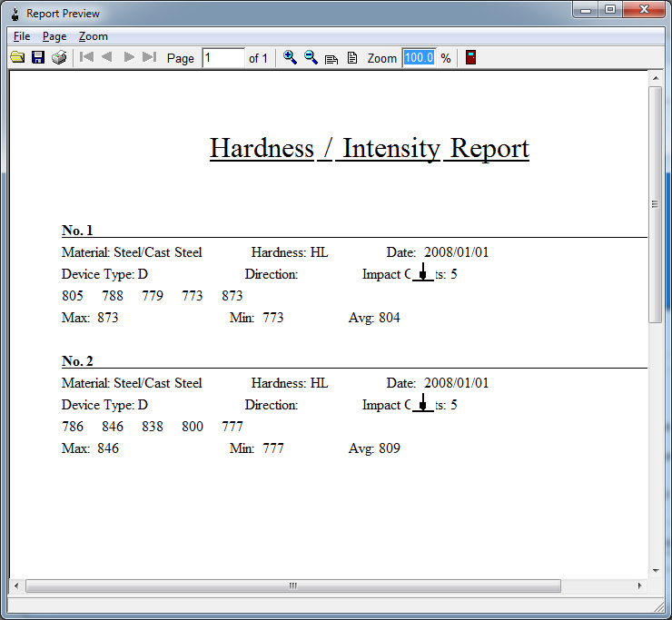The height and width of the screenshot is (620, 672).
Task: Print the report using the printer icon
Action: point(59,58)
